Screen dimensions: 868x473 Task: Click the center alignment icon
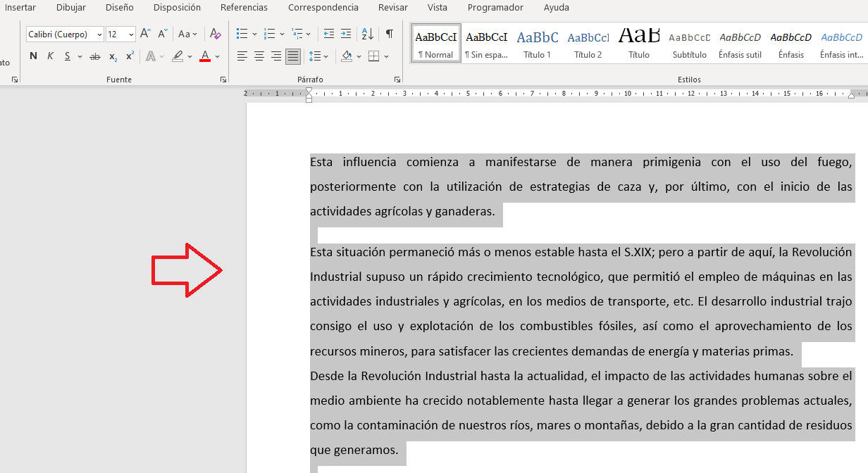[259, 56]
